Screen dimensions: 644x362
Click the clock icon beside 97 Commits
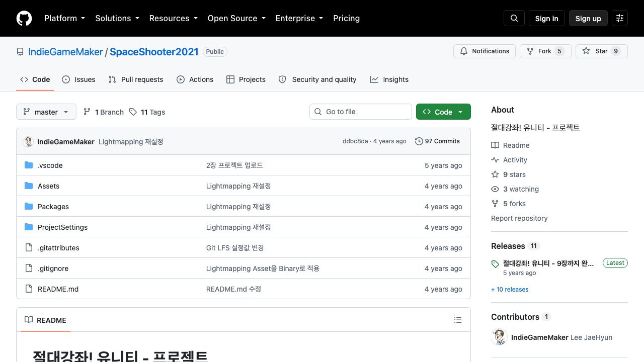[x=419, y=141]
